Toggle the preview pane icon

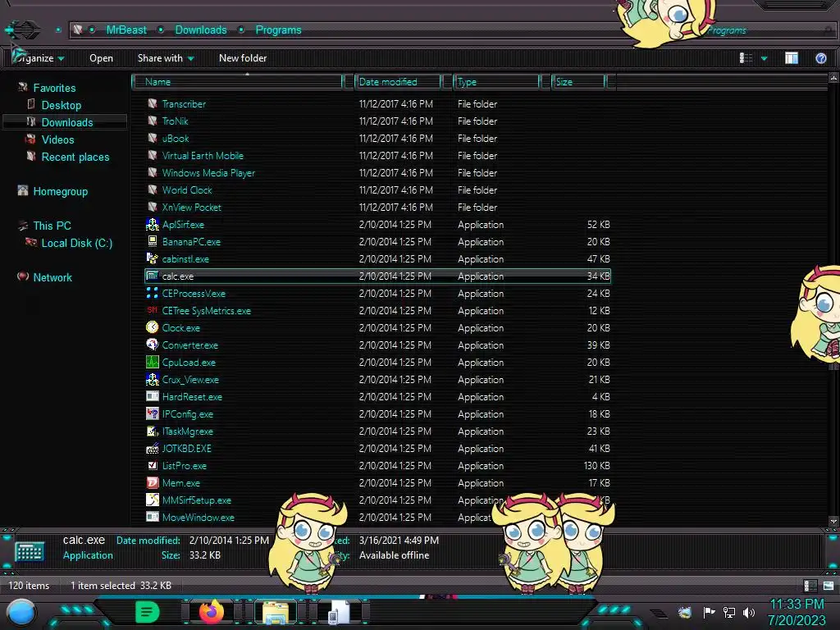(x=792, y=58)
